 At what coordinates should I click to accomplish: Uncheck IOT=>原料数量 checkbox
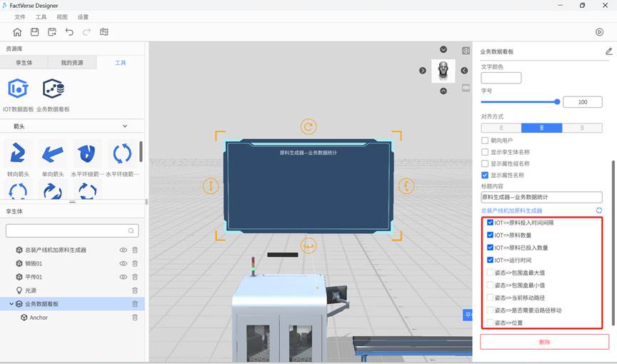pos(490,235)
